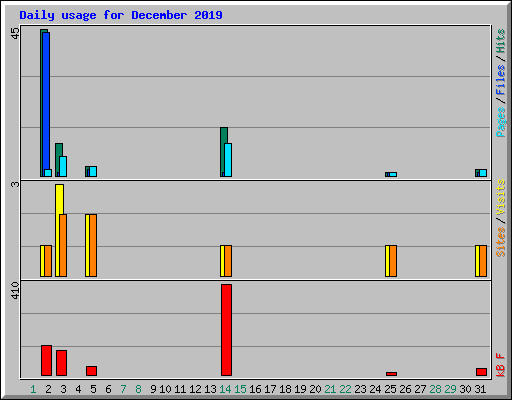Click green day label "29" on the x-axis

(x=450, y=389)
